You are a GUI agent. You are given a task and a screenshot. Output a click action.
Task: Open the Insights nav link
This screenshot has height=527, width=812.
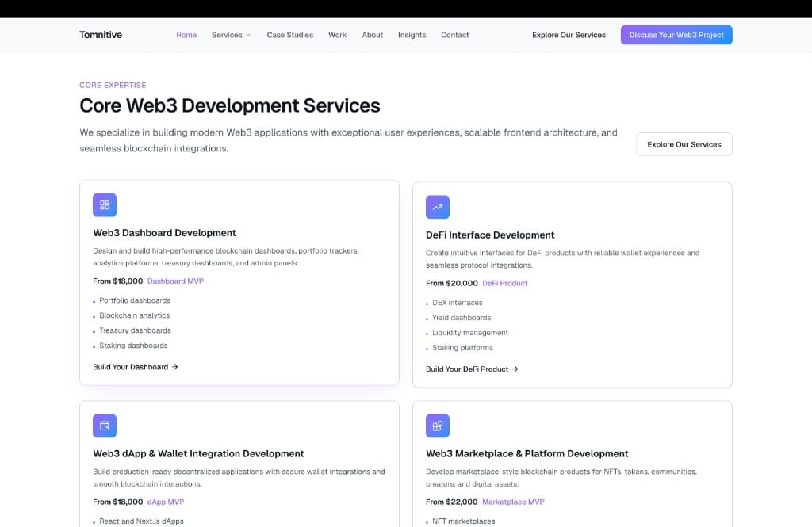[x=412, y=35]
